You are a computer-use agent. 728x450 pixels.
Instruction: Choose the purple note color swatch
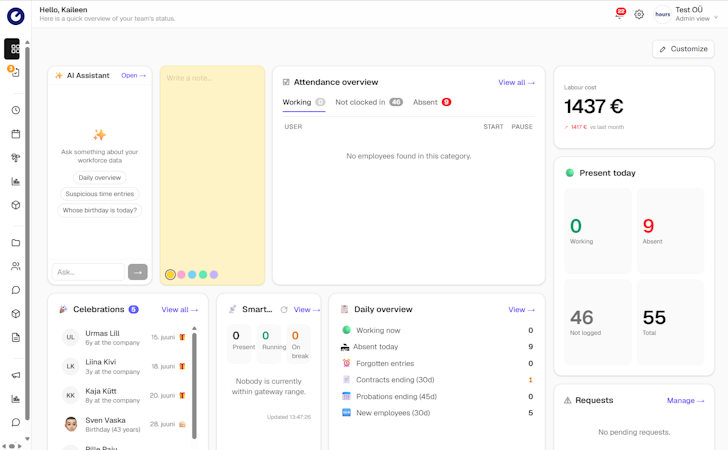[214, 274]
